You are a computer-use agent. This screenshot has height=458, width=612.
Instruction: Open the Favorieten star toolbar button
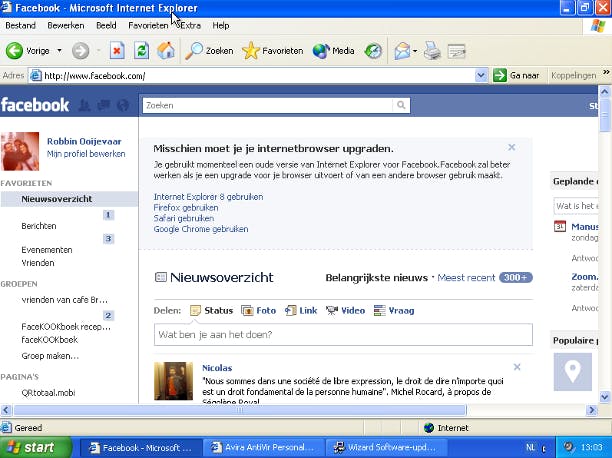(x=272, y=51)
